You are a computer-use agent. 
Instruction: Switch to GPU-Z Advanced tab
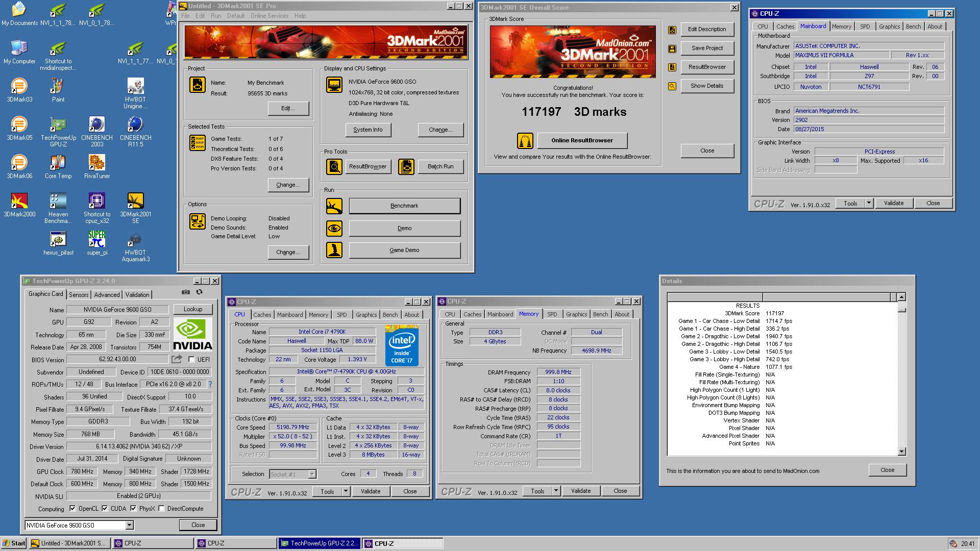(107, 295)
